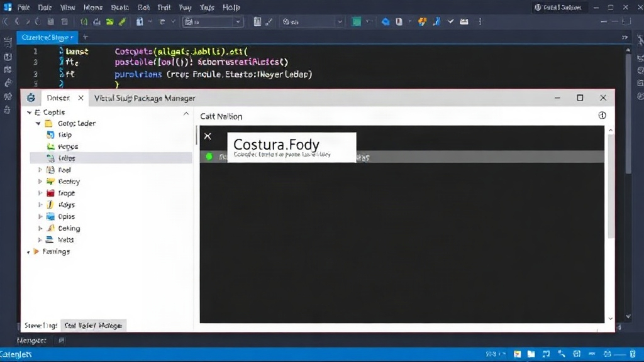The image size is (644, 362).
Task: Collapse the tree panel with the caret
Action: tap(186, 113)
